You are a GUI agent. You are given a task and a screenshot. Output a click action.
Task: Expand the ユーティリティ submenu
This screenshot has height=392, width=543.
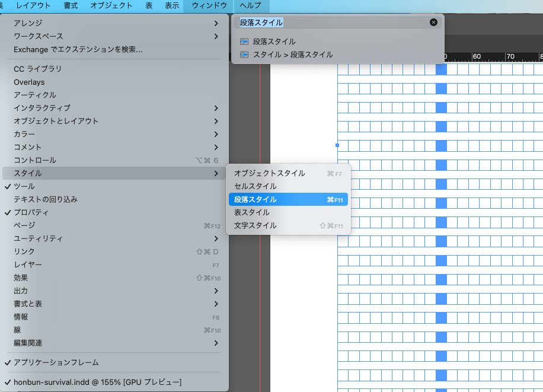tap(116, 238)
